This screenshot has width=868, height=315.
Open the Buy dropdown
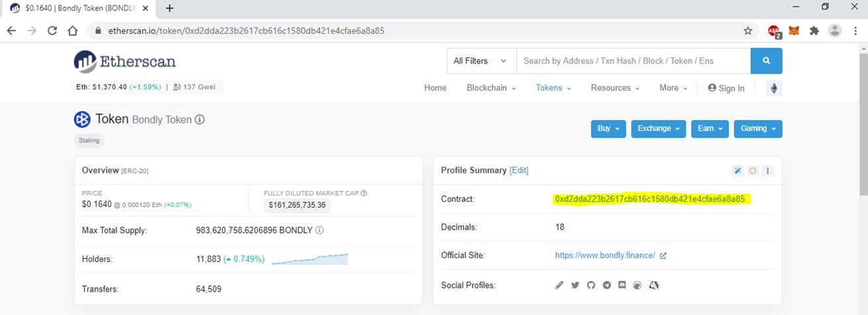pyautogui.click(x=608, y=128)
